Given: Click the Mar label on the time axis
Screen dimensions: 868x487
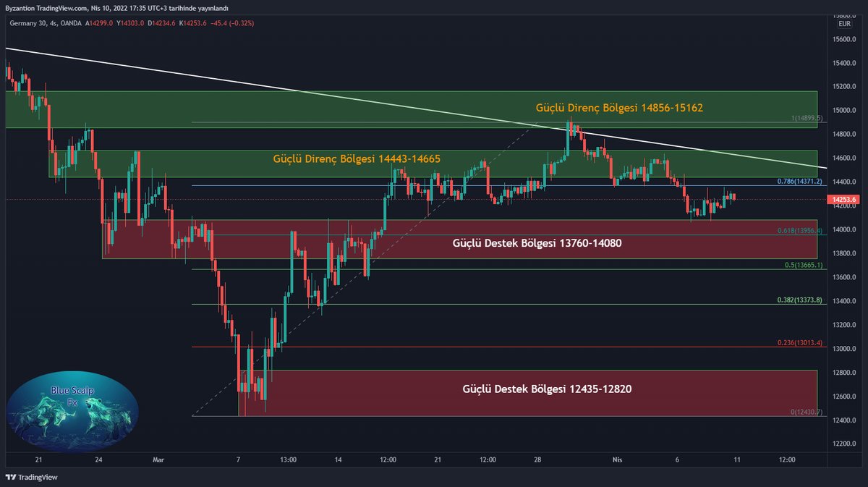Looking at the screenshot, I should [158, 460].
